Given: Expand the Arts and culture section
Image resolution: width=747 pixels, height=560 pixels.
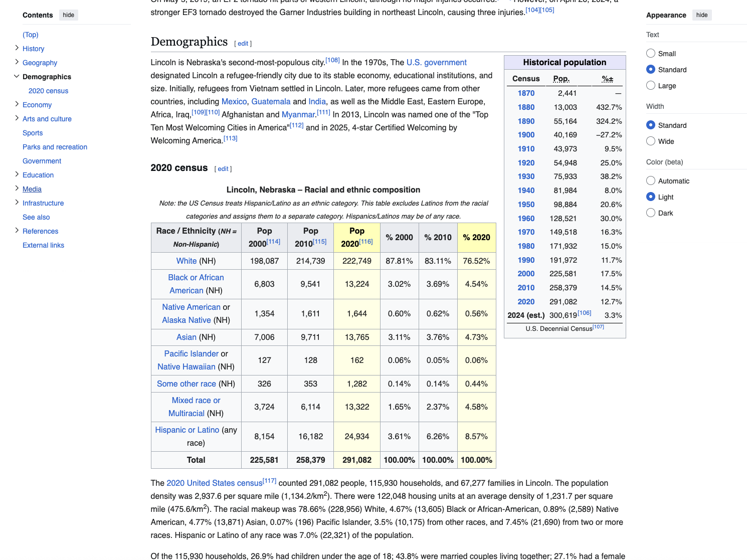Looking at the screenshot, I should coord(17,118).
